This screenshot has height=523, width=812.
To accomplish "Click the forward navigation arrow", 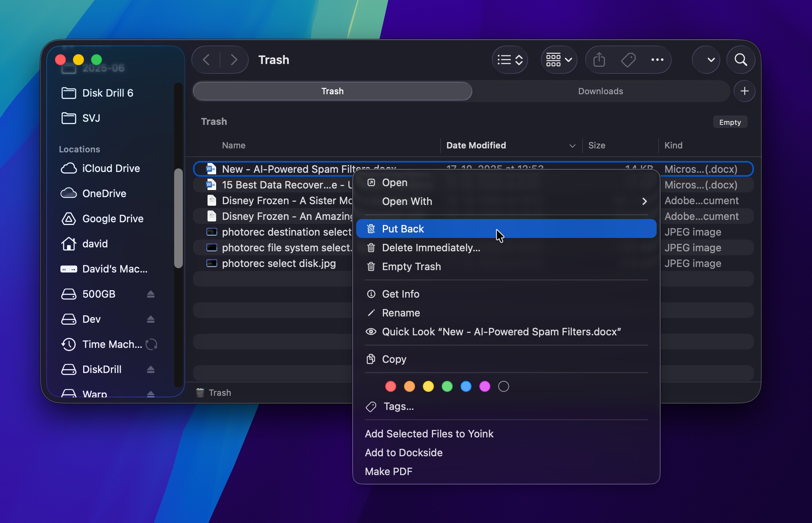I will (x=234, y=60).
